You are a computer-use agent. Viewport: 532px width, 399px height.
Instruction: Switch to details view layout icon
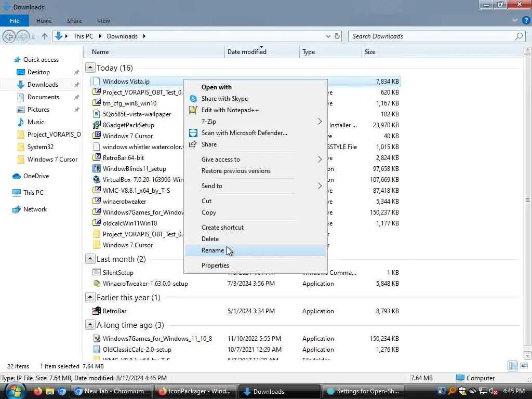(x=513, y=366)
